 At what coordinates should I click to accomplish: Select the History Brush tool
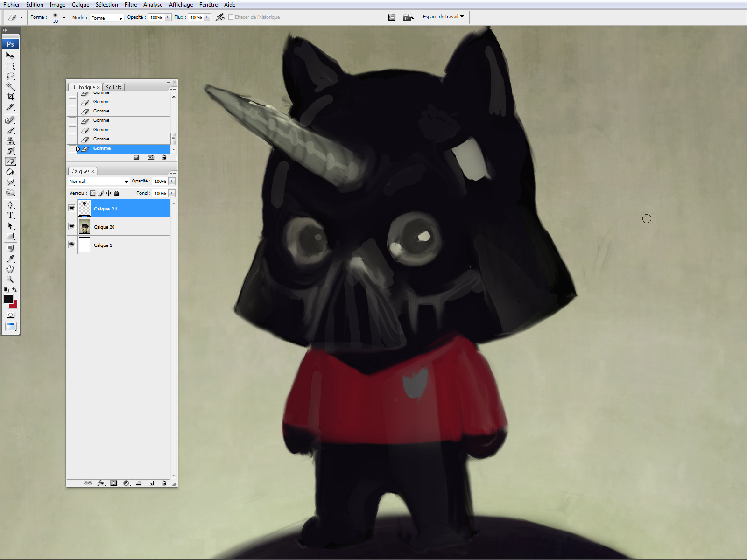(x=10, y=151)
